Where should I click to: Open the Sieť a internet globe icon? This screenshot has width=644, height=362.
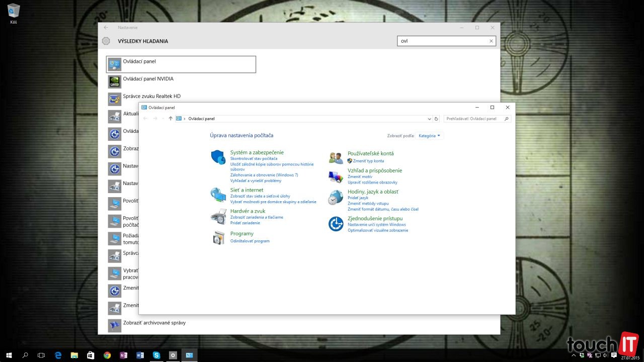218,195
